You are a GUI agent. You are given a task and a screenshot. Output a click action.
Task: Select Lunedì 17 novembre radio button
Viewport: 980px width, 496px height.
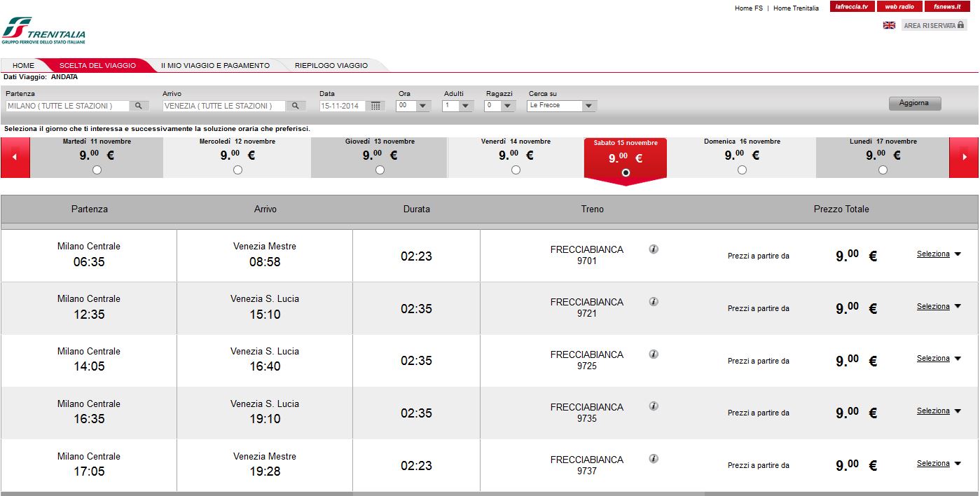tap(883, 170)
